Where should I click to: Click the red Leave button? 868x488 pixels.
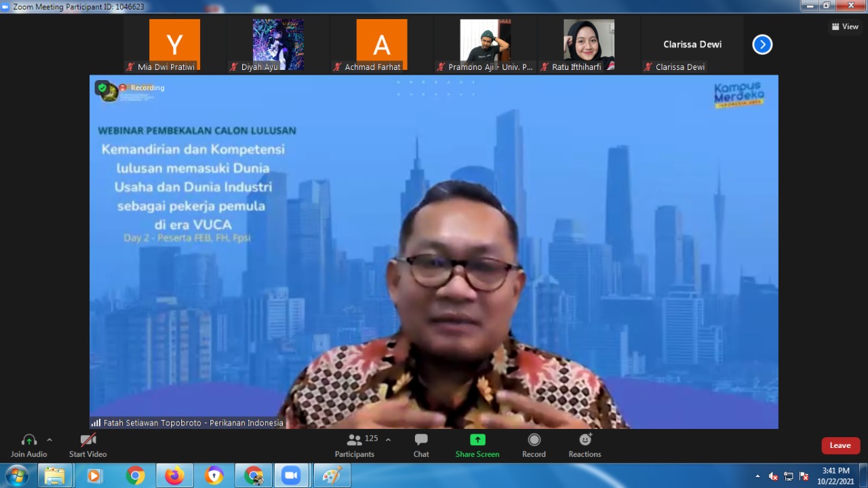(x=840, y=445)
